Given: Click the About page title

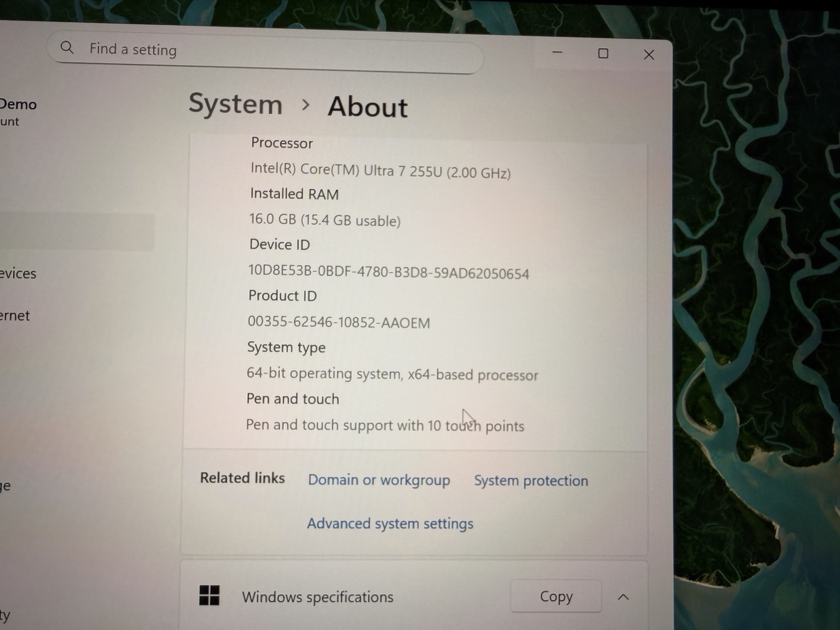Looking at the screenshot, I should 367,107.
